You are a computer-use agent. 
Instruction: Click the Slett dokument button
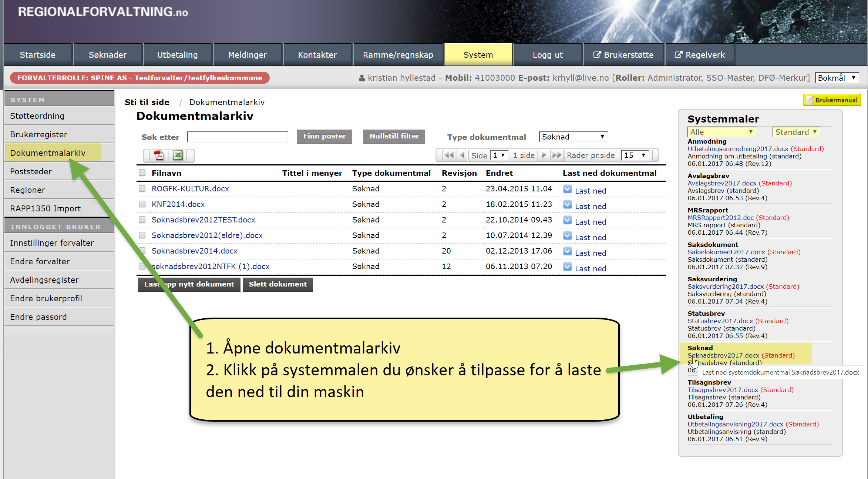277,284
